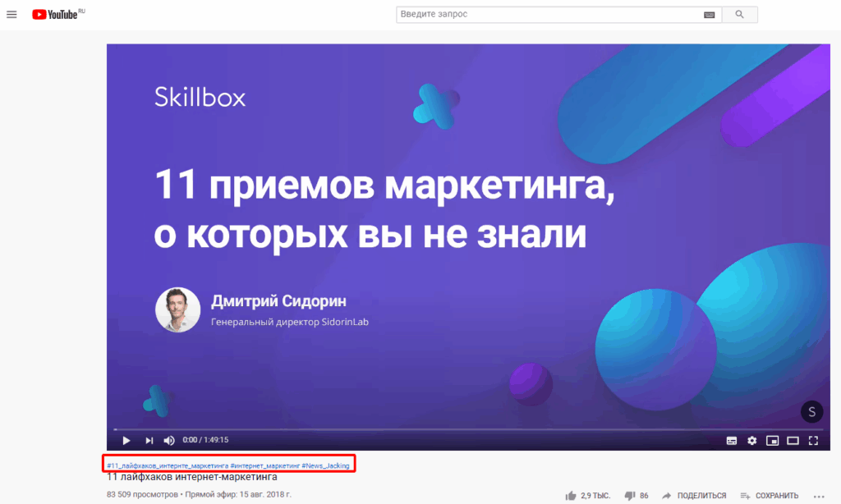Click СОХРАНИТЬ save button

[769, 496]
